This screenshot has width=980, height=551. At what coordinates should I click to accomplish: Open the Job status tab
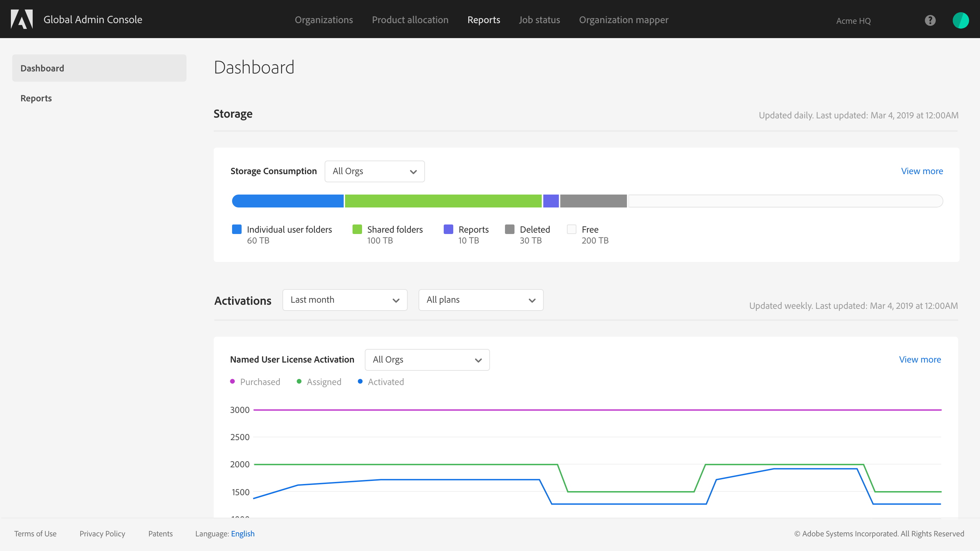(539, 20)
